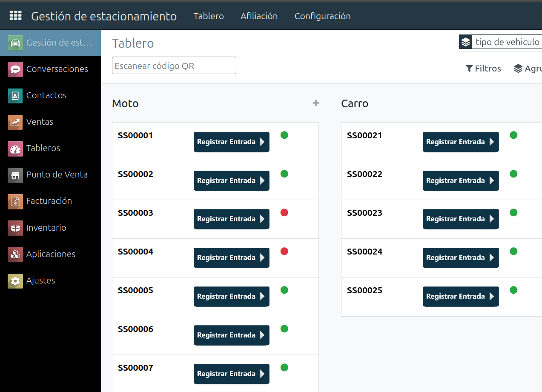Viewport: 542px width, 392px height.
Task: Add a record with Moto column plus
Action: point(315,103)
